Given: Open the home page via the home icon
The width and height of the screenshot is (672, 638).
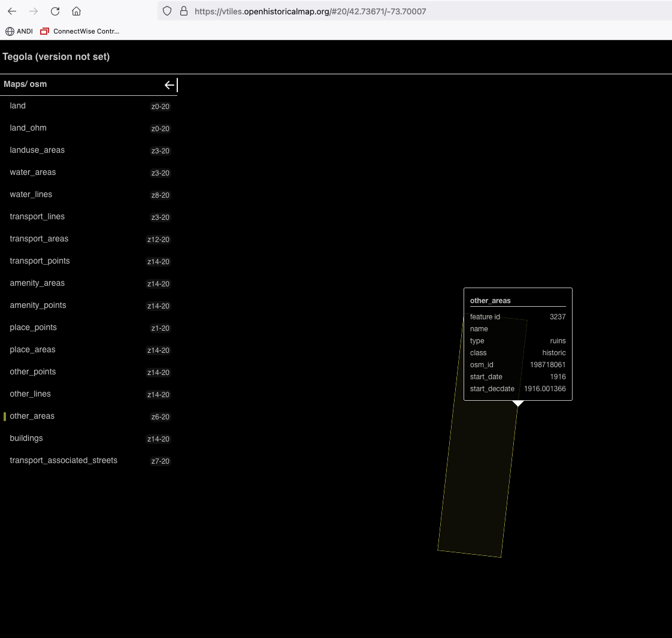Looking at the screenshot, I should click(75, 11).
